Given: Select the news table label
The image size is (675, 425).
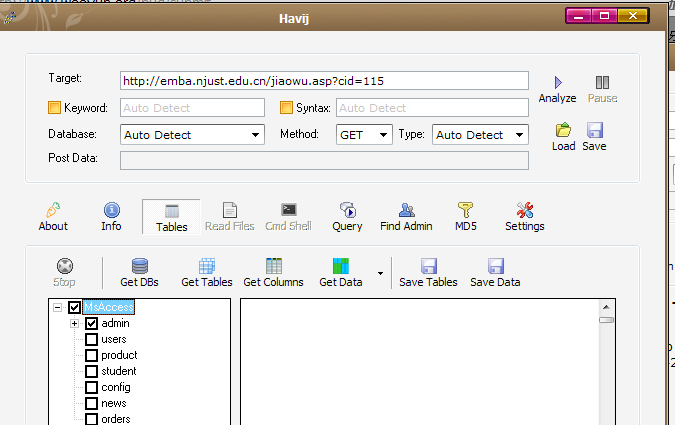Looking at the screenshot, I should pos(114,403).
